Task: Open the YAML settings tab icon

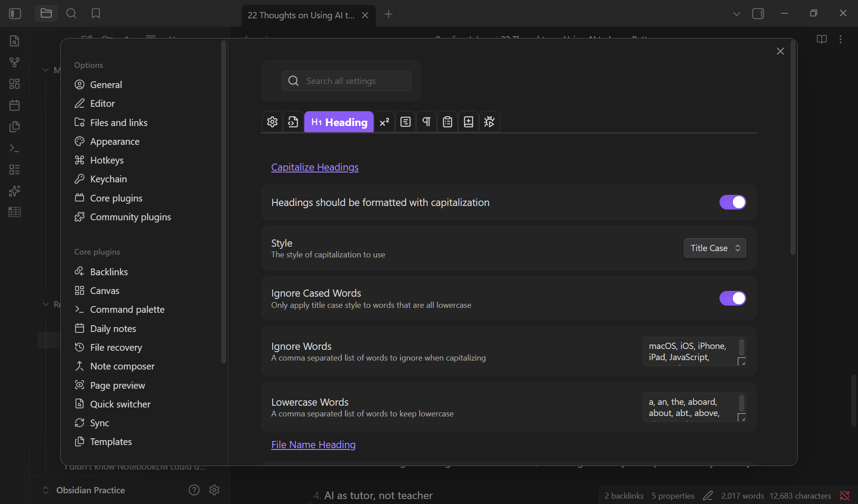Action: click(x=293, y=122)
